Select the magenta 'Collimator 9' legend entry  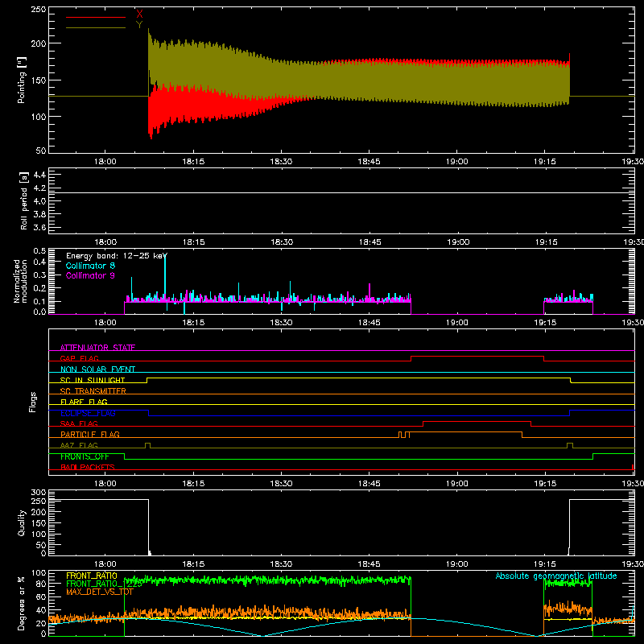[90, 275]
